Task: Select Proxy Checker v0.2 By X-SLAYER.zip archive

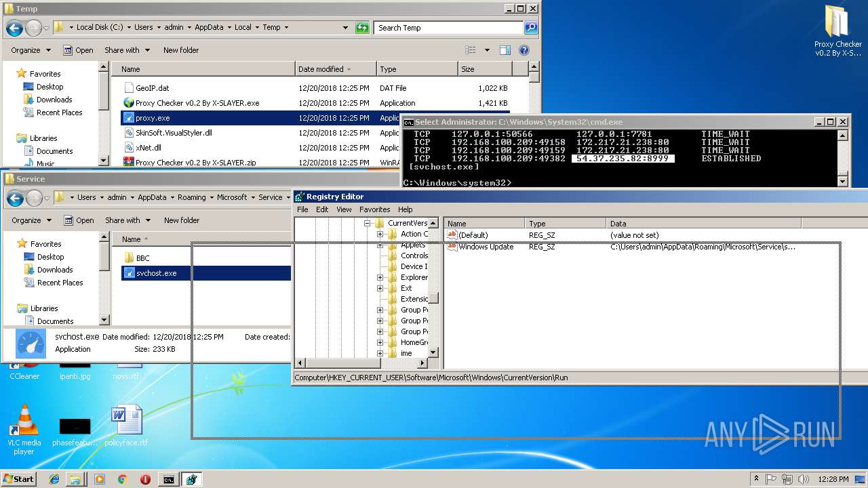Action: pyautogui.click(x=189, y=163)
